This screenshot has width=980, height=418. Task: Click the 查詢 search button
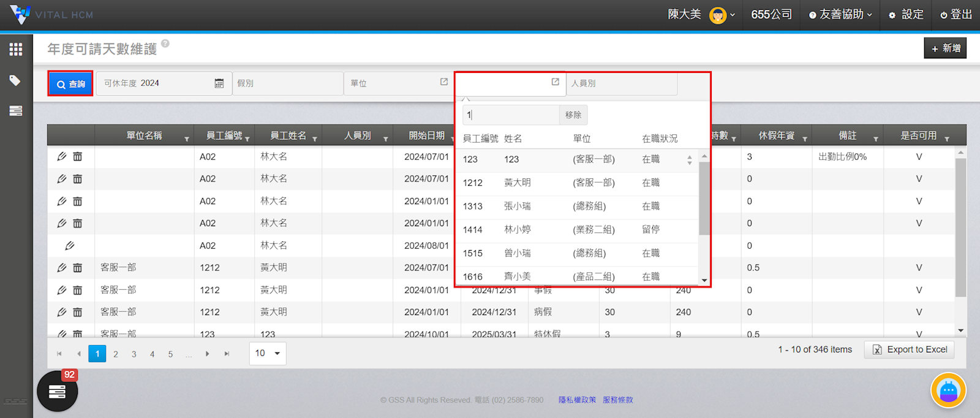click(x=70, y=84)
